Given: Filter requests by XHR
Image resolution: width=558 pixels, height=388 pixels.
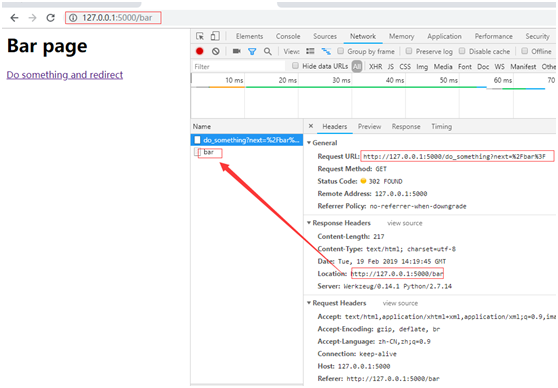Looking at the screenshot, I should pos(375,67).
